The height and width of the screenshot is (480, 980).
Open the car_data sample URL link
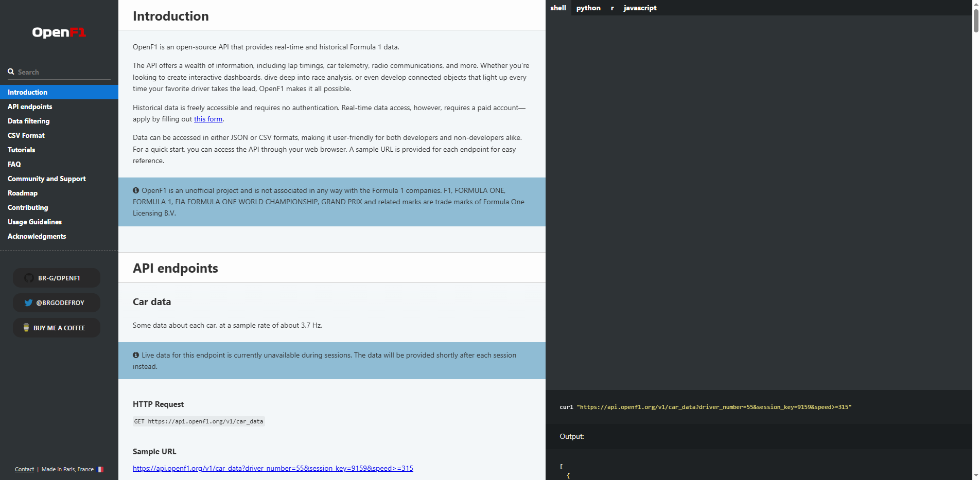[273, 468]
